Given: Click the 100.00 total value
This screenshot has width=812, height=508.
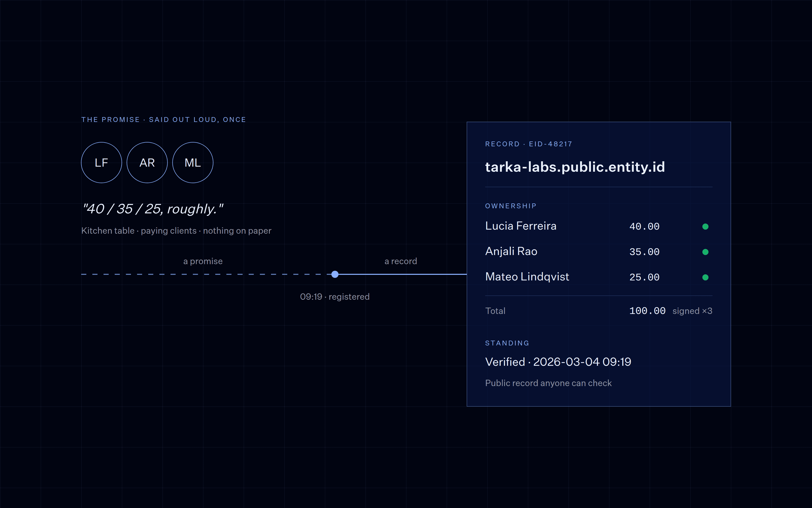Looking at the screenshot, I should coord(647,311).
